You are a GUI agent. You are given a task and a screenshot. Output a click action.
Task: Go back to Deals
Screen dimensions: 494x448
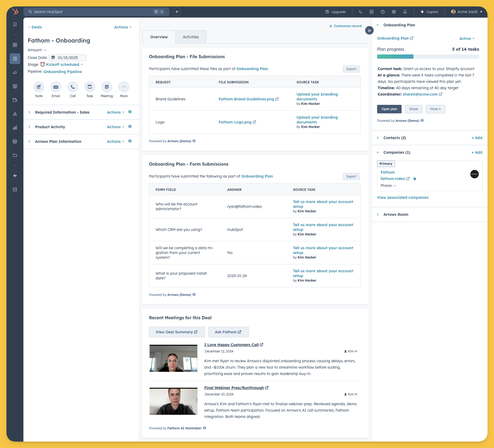tap(35, 27)
